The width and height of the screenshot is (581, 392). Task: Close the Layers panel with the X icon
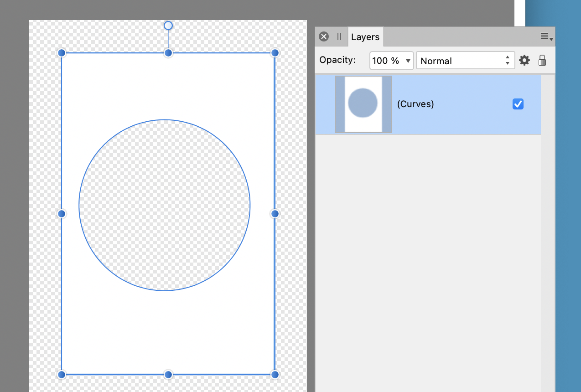(324, 37)
